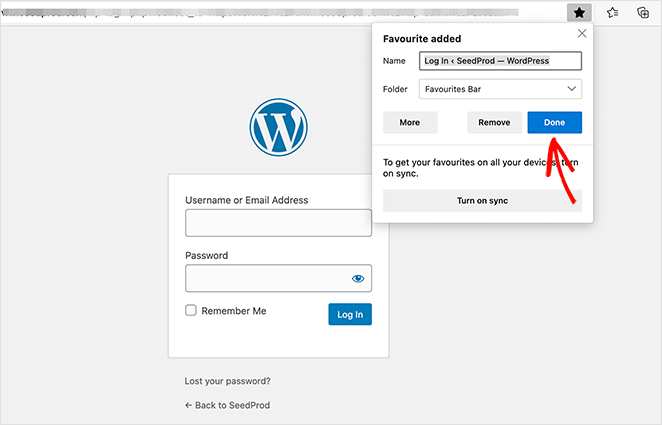This screenshot has height=425, width=662.
Task: Click the browser address bar
Action: pos(280,12)
